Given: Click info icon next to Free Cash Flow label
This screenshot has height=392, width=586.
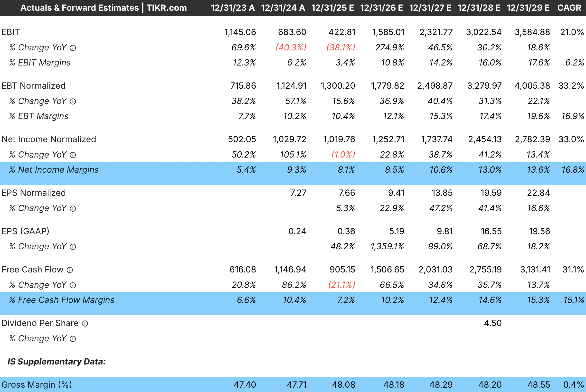Looking at the screenshot, I should tap(70, 270).
